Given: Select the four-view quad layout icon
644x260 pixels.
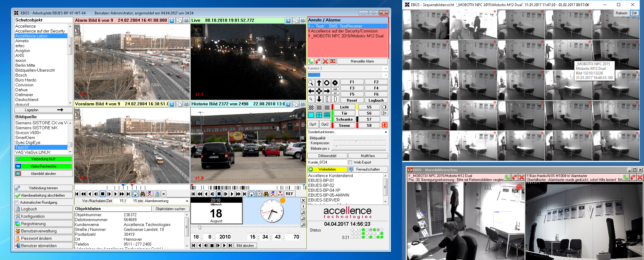Looking at the screenshot, I should 319,115.
